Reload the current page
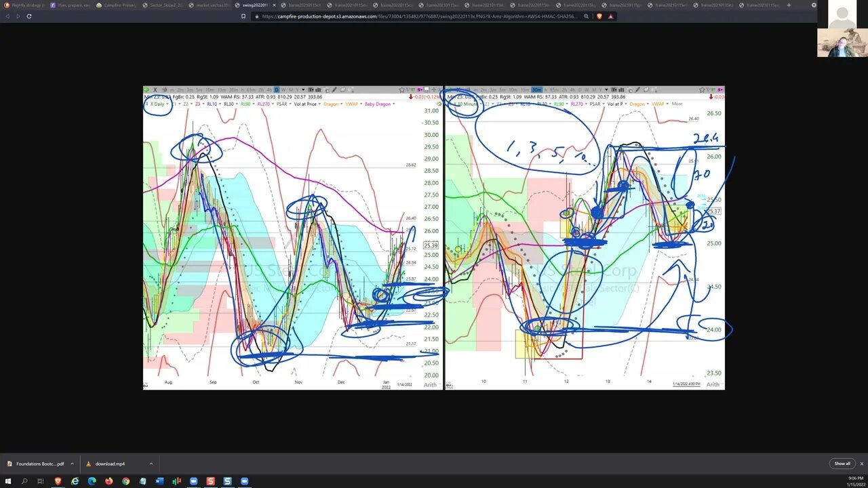 point(29,16)
